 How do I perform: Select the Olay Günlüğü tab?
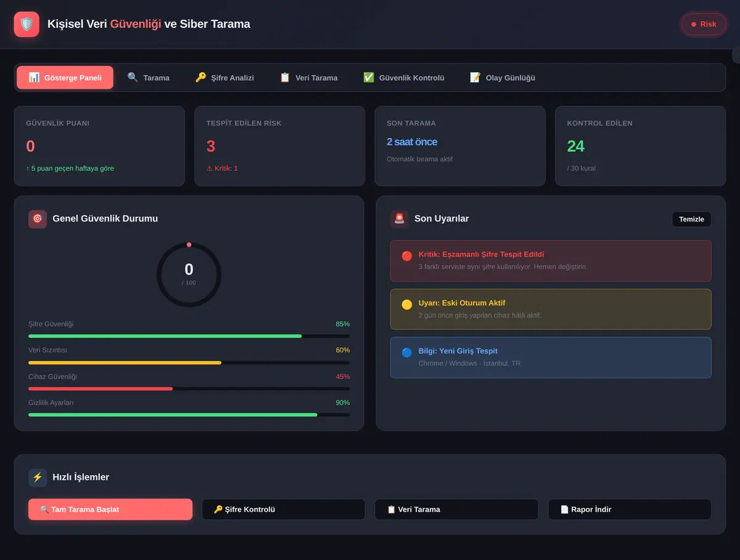click(x=503, y=78)
